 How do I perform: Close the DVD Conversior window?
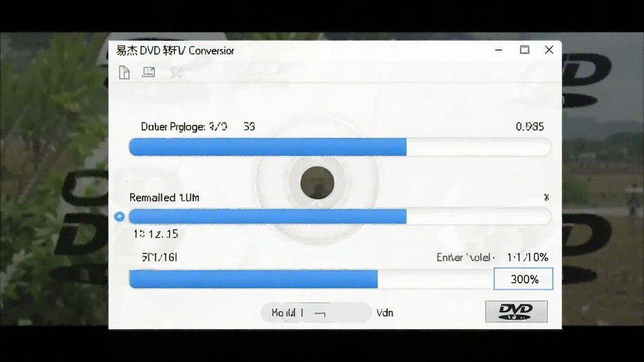coord(549,50)
